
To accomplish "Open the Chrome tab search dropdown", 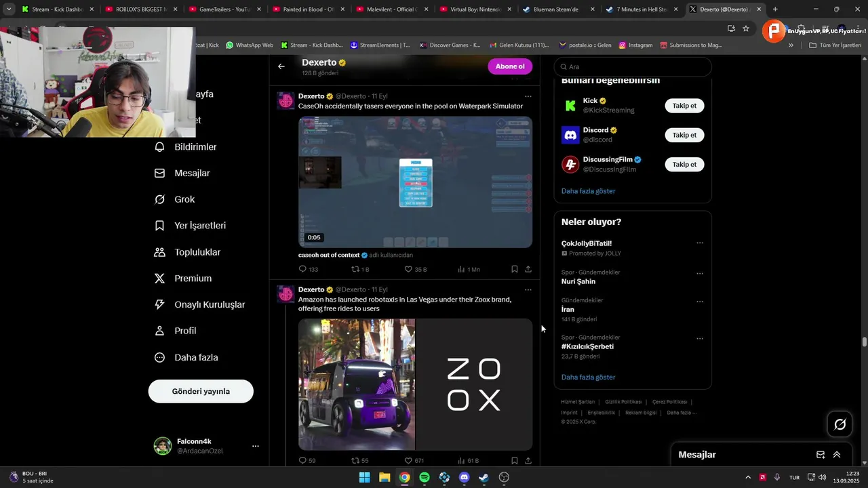I will (x=9, y=9).
